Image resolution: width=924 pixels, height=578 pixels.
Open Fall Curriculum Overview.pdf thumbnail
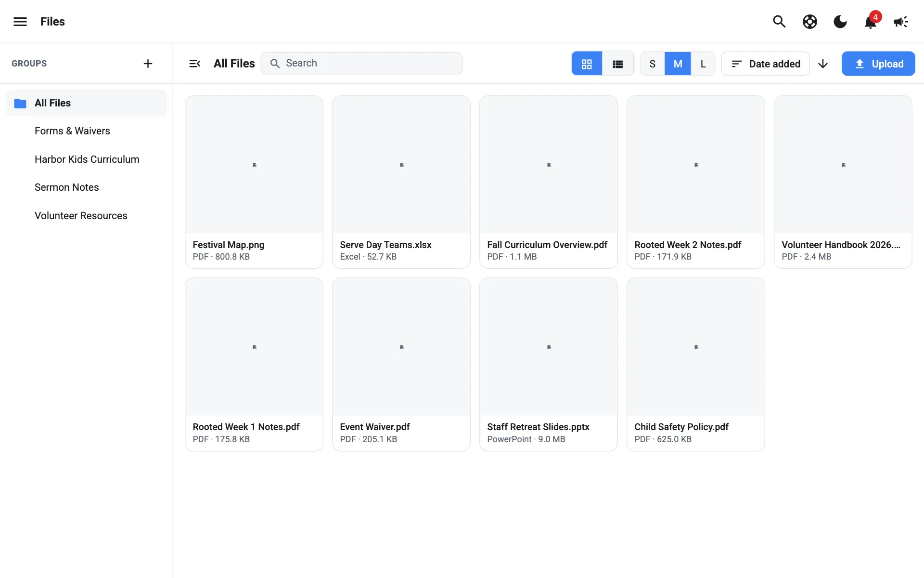[549, 165]
